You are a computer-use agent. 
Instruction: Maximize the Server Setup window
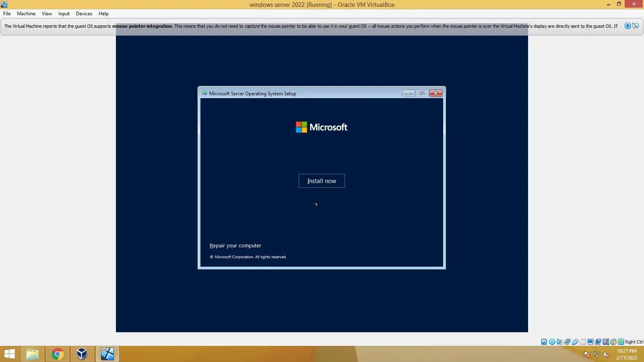click(422, 93)
